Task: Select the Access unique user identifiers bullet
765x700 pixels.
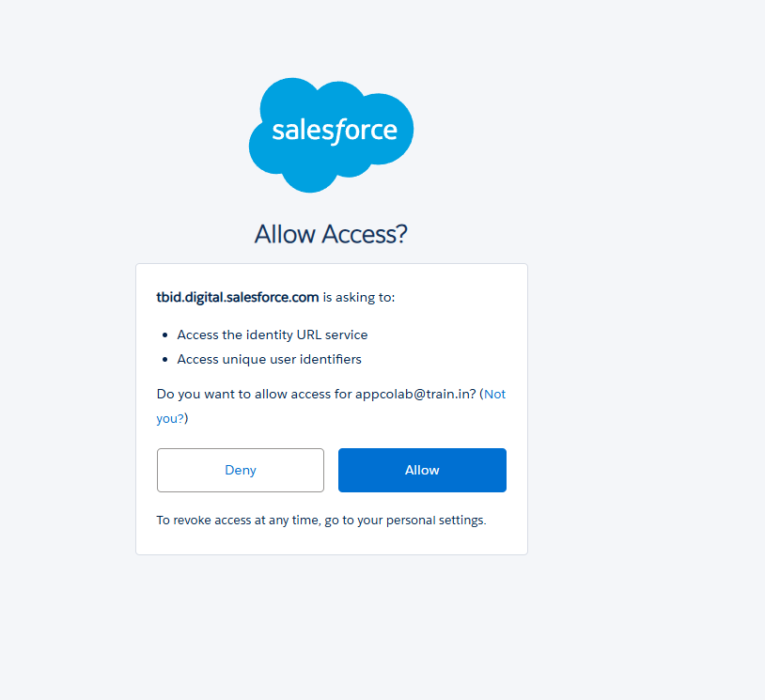Action: click(x=268, y=359)
